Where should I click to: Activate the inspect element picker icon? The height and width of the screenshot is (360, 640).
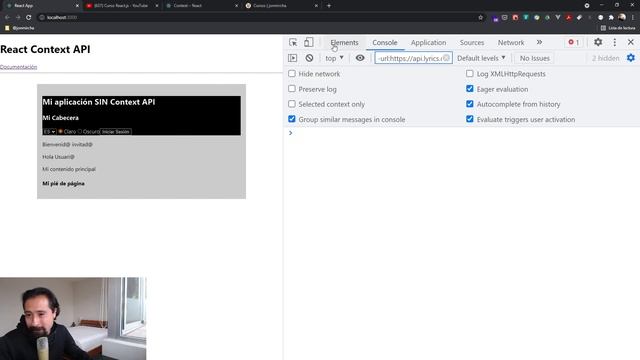click(x=293, y=42)
